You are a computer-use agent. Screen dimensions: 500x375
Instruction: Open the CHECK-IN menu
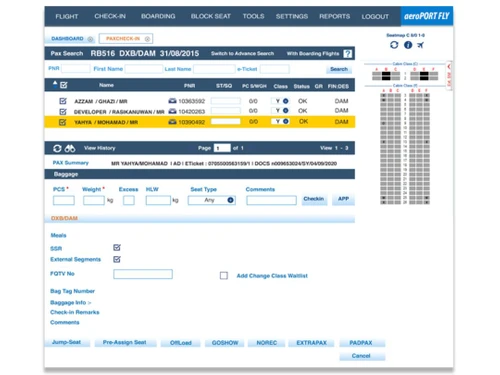[110, 16]
